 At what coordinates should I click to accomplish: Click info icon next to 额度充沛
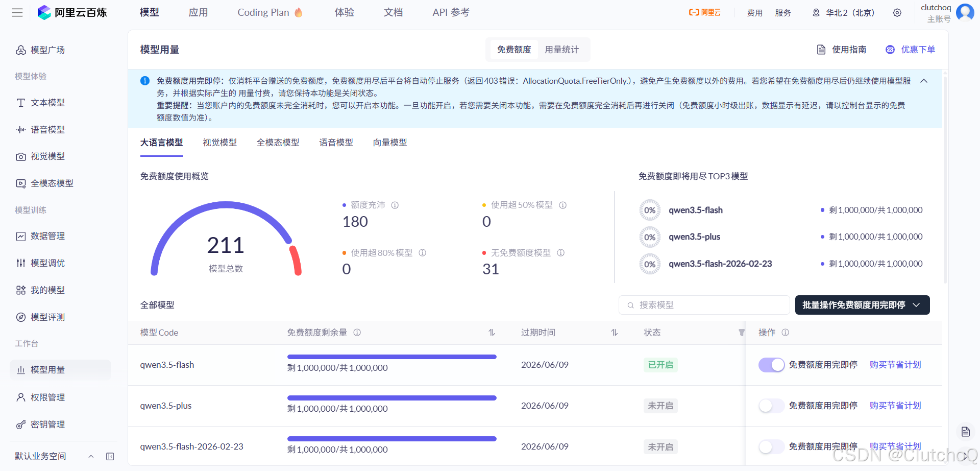[395, 205]
